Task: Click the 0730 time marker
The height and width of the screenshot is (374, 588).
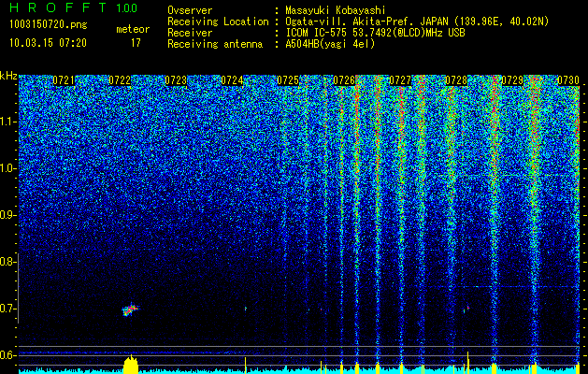Action: (x=568, y=79)
